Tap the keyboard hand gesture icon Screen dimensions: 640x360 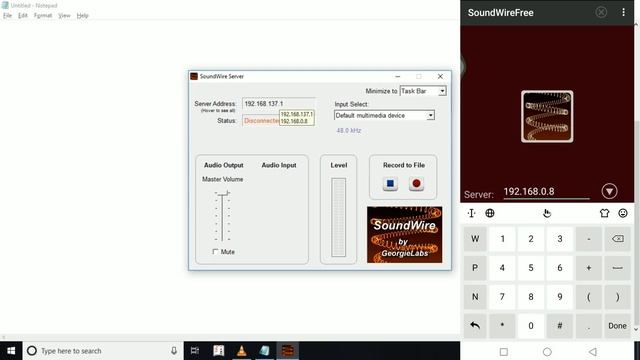(x=547, y=213)
